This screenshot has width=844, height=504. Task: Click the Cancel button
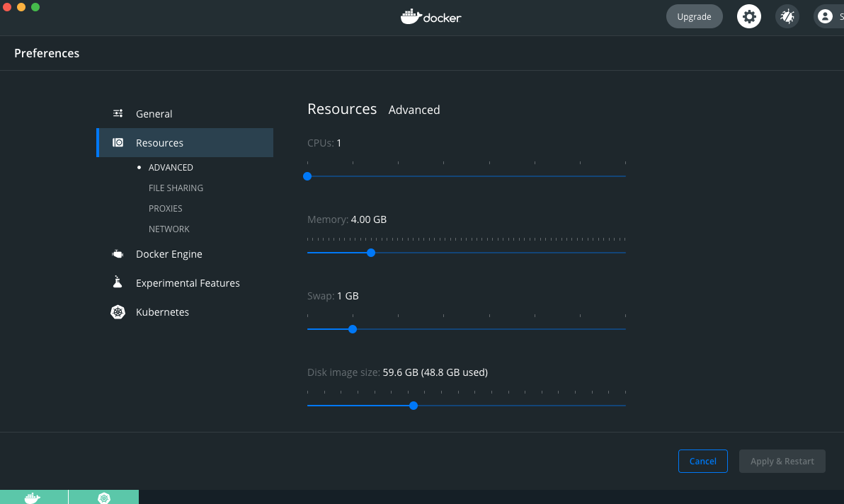[703, 461]
